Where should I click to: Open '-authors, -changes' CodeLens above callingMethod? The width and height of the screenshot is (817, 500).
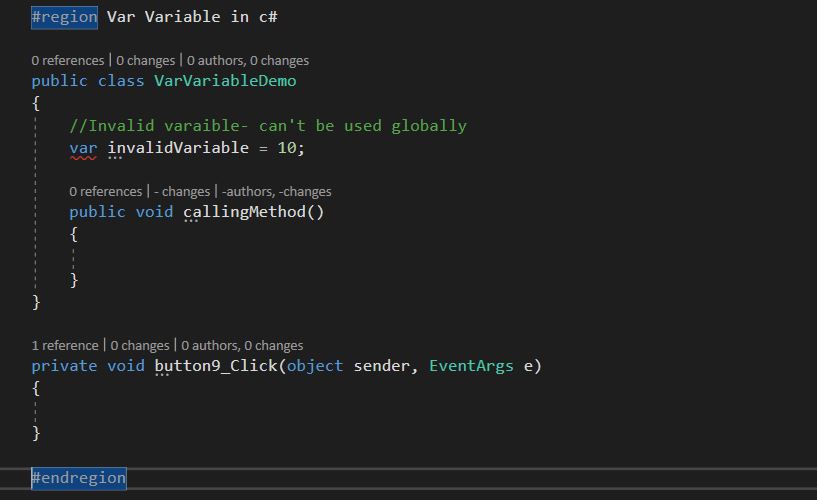[x=277, y=192]
